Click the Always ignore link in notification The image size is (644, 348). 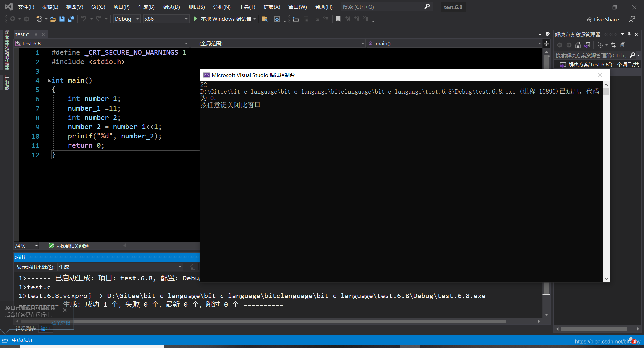(60, 323)
